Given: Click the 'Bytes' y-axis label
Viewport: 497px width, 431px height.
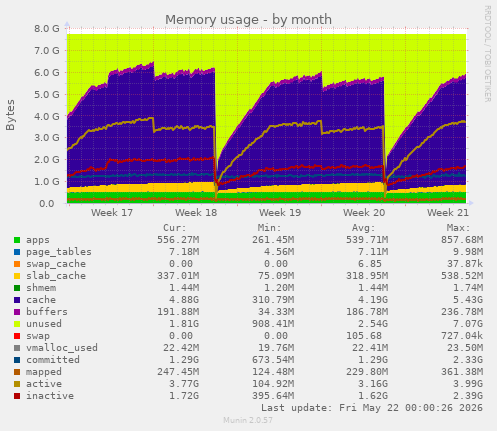Looking at the screenshot, I should click(x=10, y=115).
